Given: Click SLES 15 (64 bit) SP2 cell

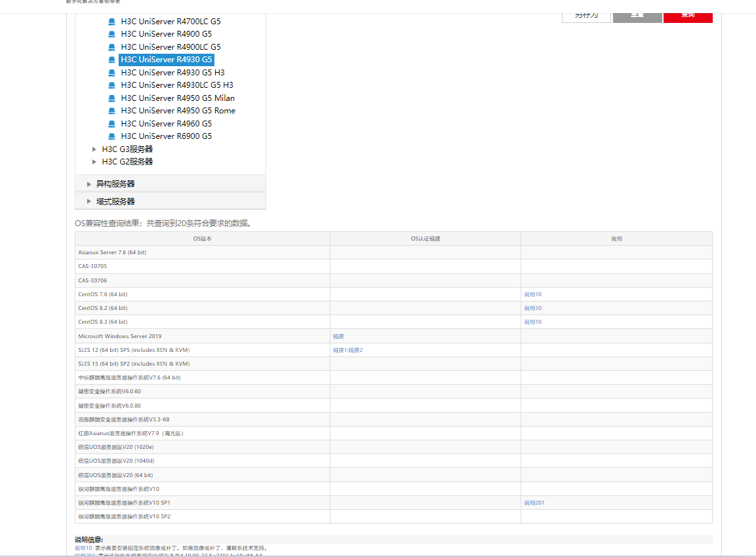Looking at the screenshot, I should pyautogui.click(x=203, y=364).
